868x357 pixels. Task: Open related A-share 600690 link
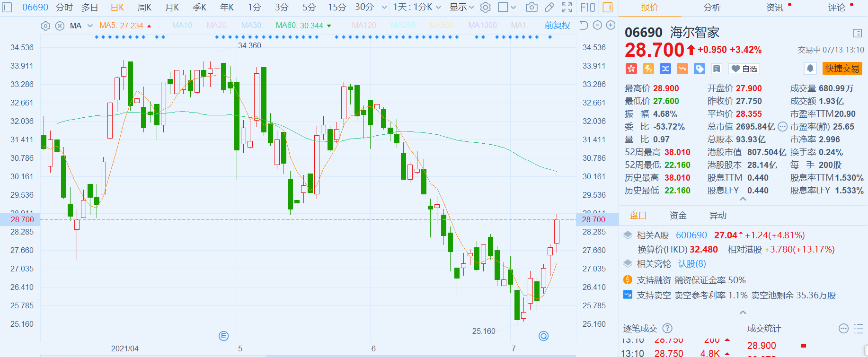click(691, 235)
